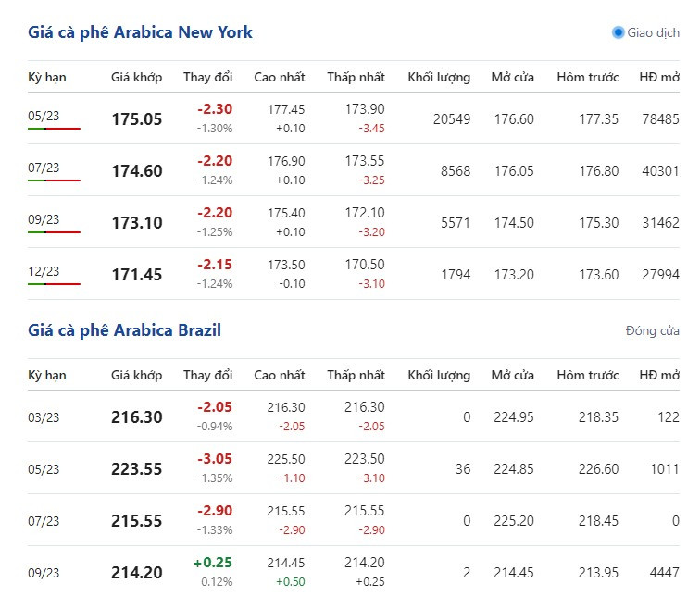Click the 07/23 New York price range bar
The height and width of the screenshot is (596, 700).
point(54,180)
